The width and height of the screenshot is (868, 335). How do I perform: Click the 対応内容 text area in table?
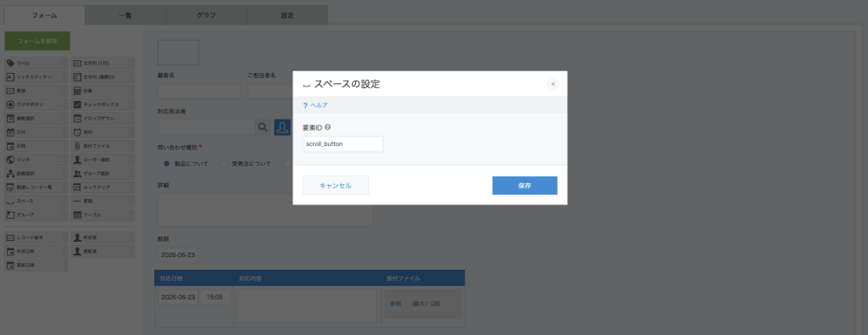coord(307,305)
